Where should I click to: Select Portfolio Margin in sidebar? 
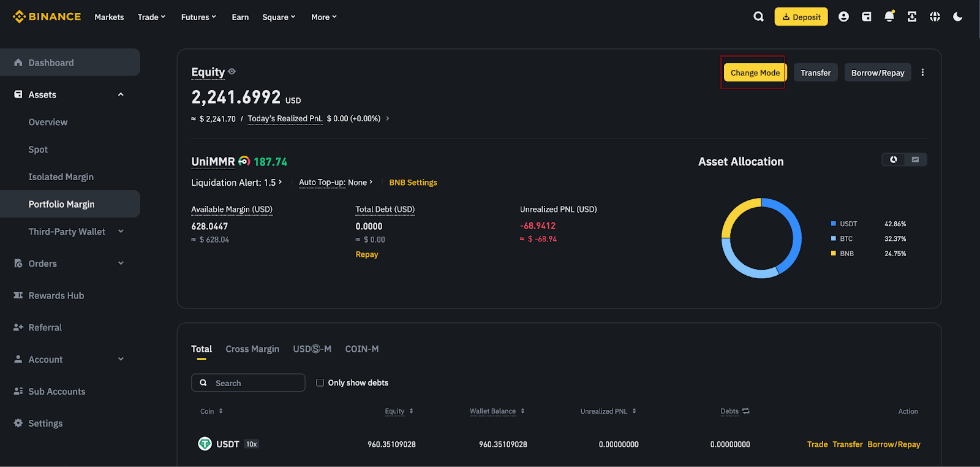tap(70, 204)
